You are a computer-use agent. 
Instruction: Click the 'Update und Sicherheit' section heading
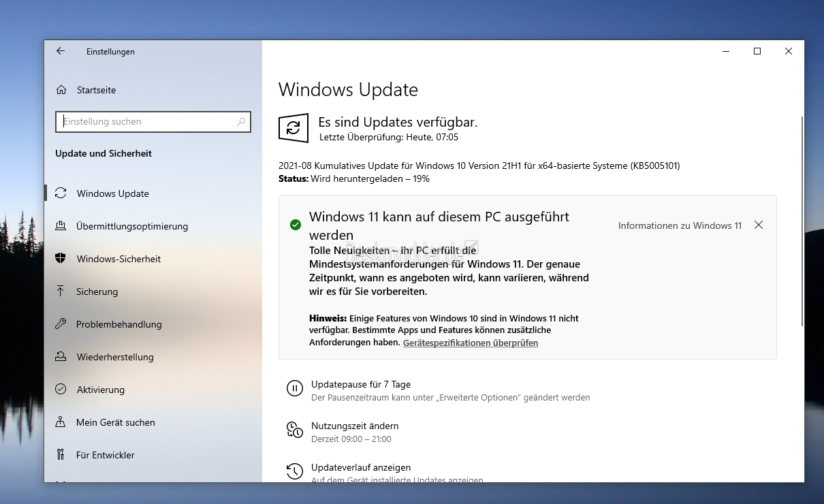coord(104,154)
